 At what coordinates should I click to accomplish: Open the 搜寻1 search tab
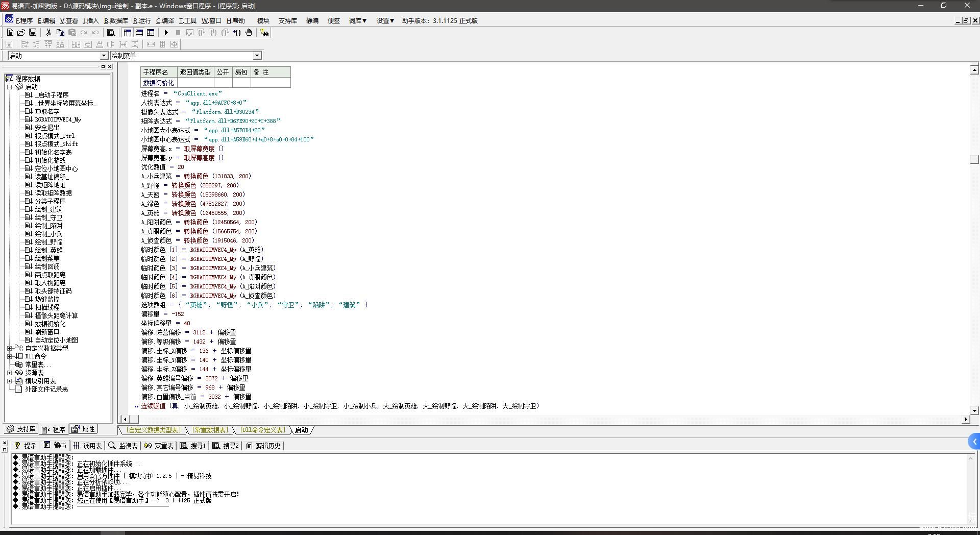pos(193,446)
